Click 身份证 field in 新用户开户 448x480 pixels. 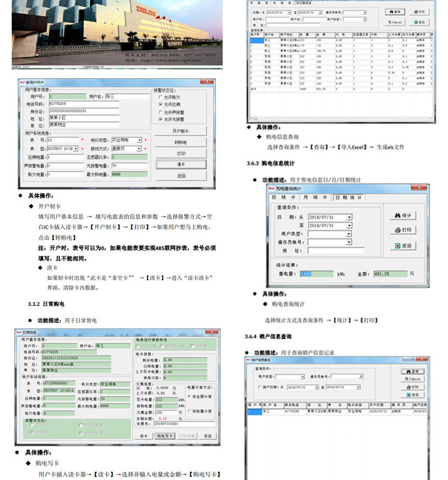pos(84,111)
